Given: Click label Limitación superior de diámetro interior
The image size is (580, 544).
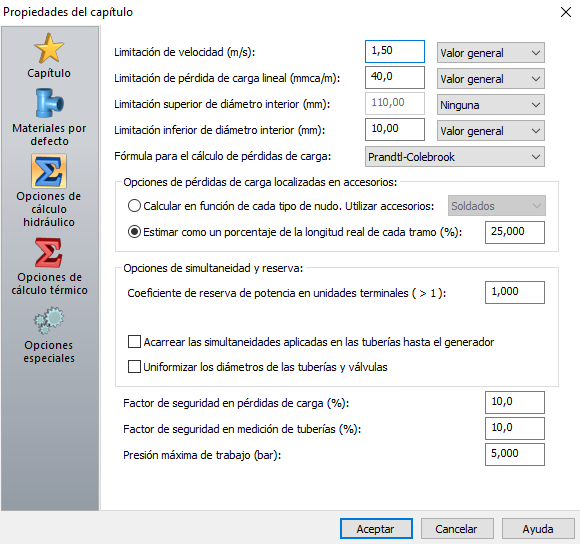Looking at the screenshot, I should click(222, 104).
